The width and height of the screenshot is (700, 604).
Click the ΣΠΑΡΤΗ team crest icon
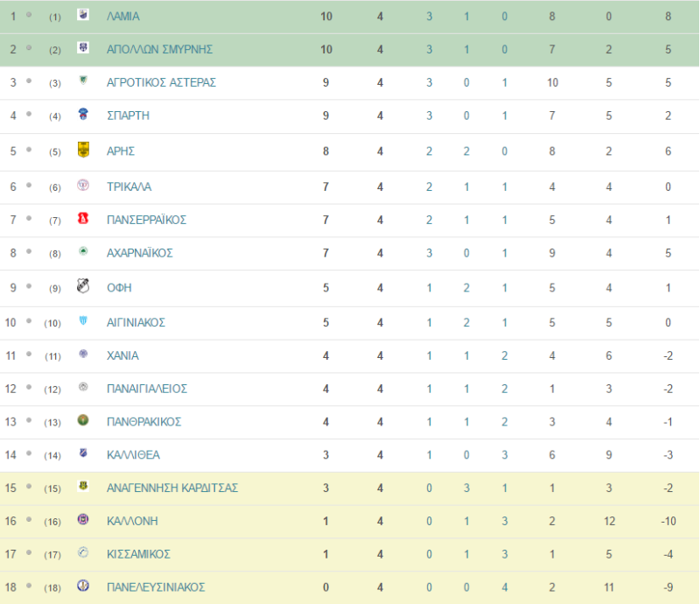(83, 114)
